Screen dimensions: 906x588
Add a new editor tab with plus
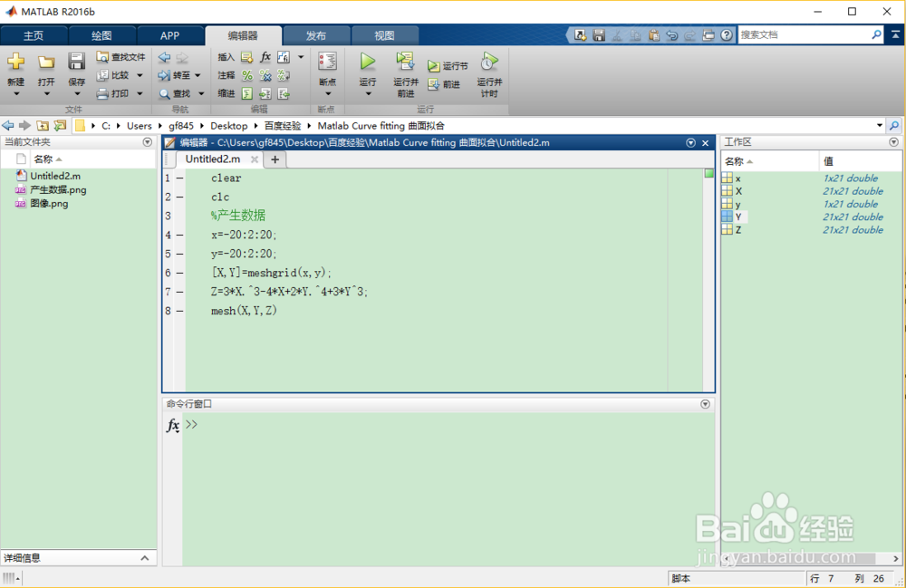coord(275,159)
